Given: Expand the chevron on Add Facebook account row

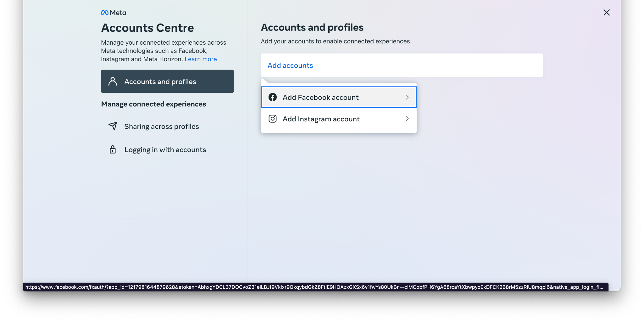Looking at the screenshot, I should pyautogui.click(x=407, y=97).
